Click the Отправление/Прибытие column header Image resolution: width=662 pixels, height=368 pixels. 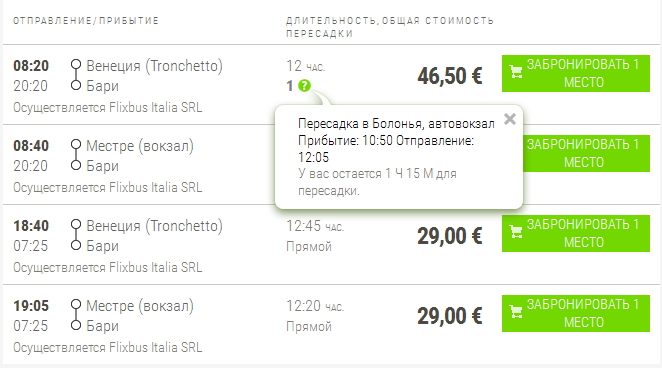click(86, 21)
